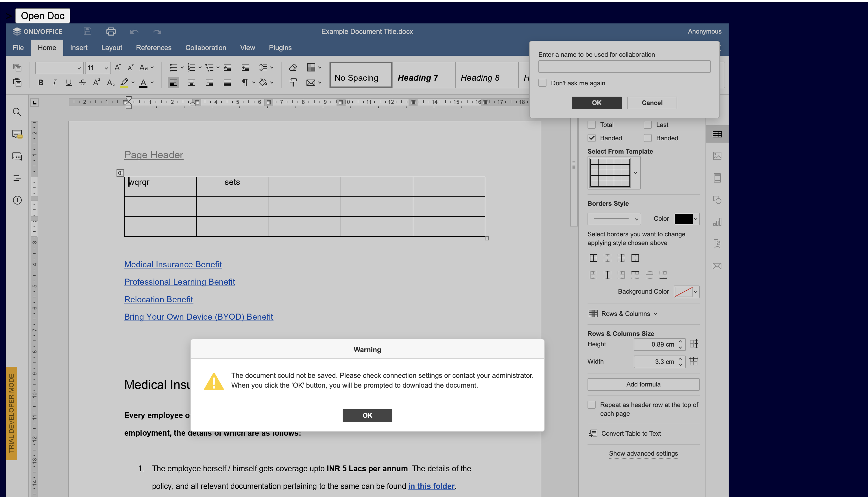
Task: Align text center
Action: [x=191, y=82]
